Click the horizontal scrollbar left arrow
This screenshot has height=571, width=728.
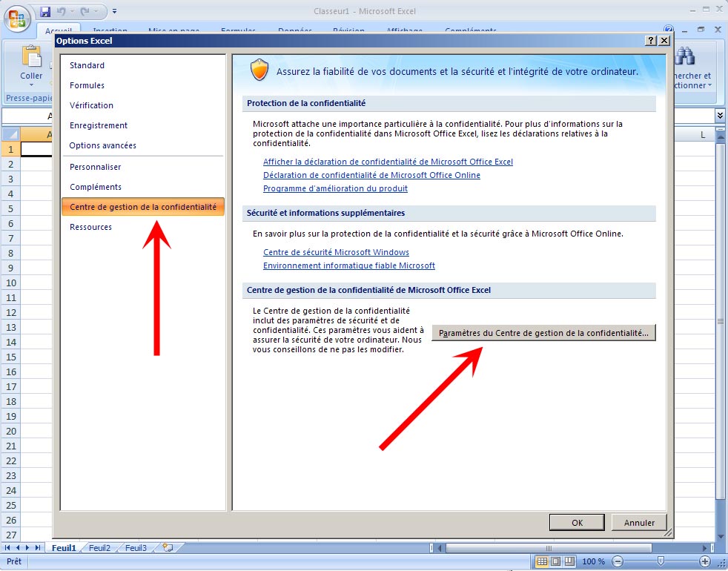pyautogui.click(x=440, y=548)
